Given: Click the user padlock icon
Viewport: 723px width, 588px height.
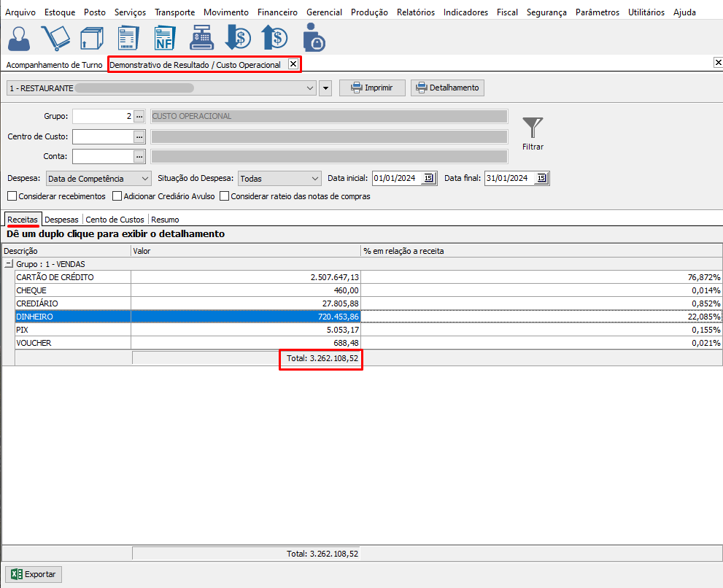Looking at the screenshot, I should pos(313,38).
